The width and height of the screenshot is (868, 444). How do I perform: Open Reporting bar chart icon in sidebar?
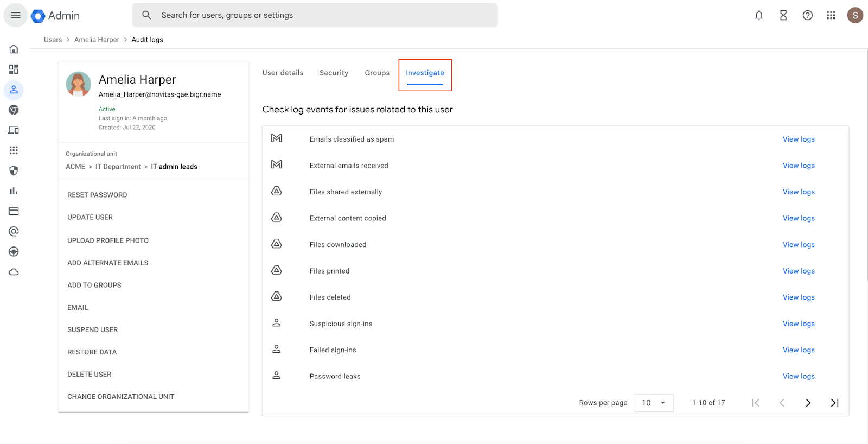pos(14,191)
